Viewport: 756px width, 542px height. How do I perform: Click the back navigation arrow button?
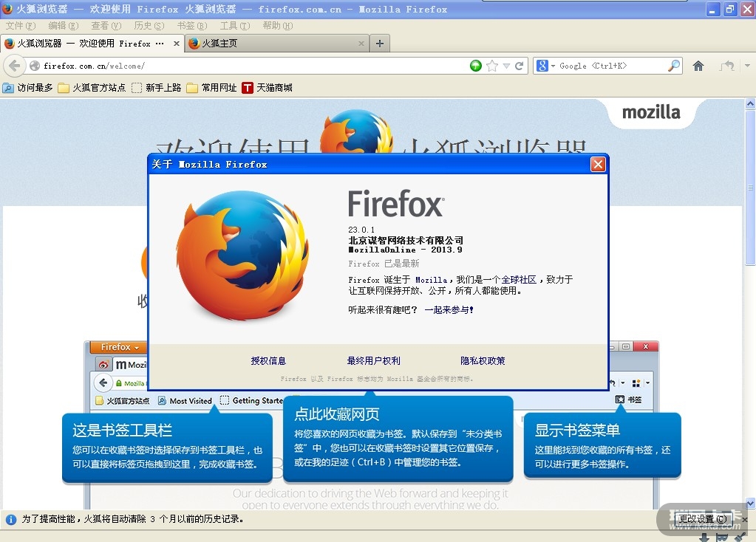pyautogui.click(x=15, y=66)
